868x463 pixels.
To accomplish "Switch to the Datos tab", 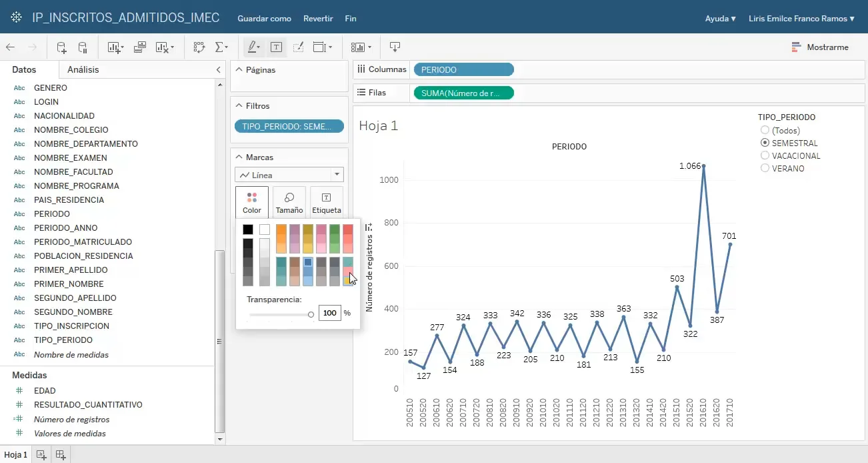I will pyautogui.click(x=24, y=69).
